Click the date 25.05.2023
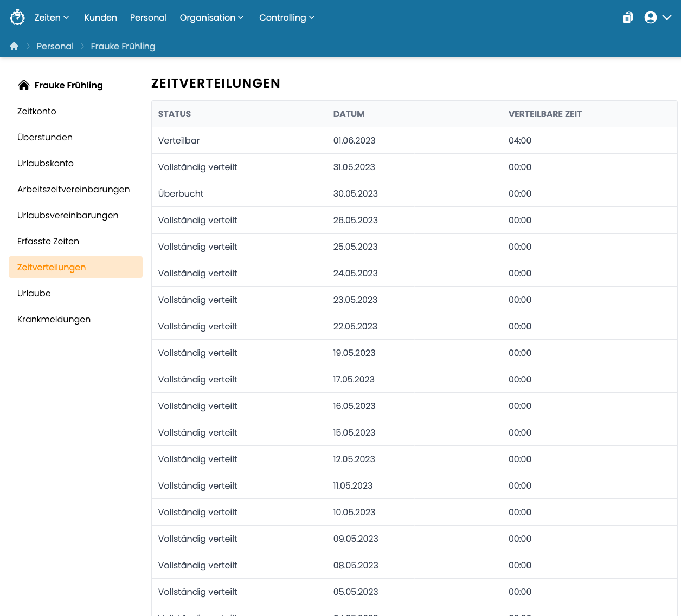The height and width of the screenshot is (616, 681). coord(356,247)
